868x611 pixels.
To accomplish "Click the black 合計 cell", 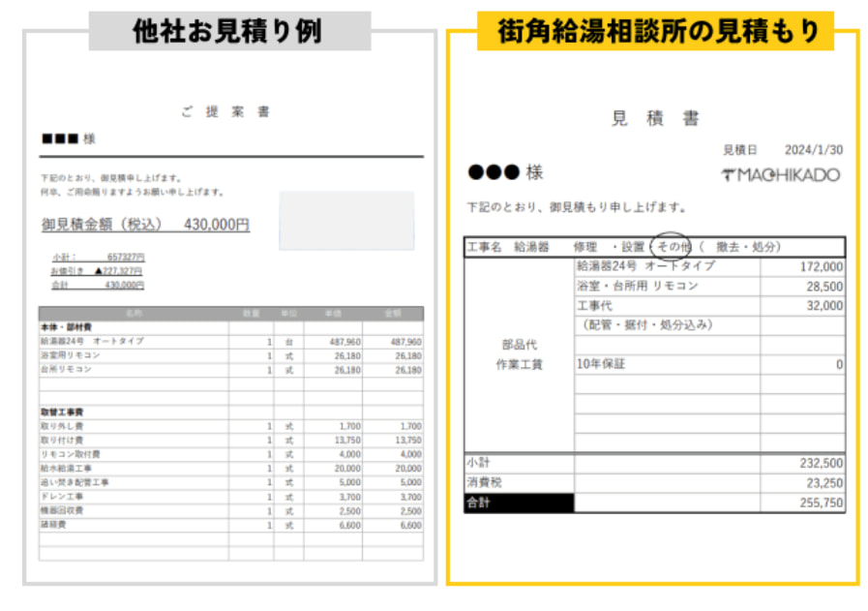I will (x=519, y=504).
